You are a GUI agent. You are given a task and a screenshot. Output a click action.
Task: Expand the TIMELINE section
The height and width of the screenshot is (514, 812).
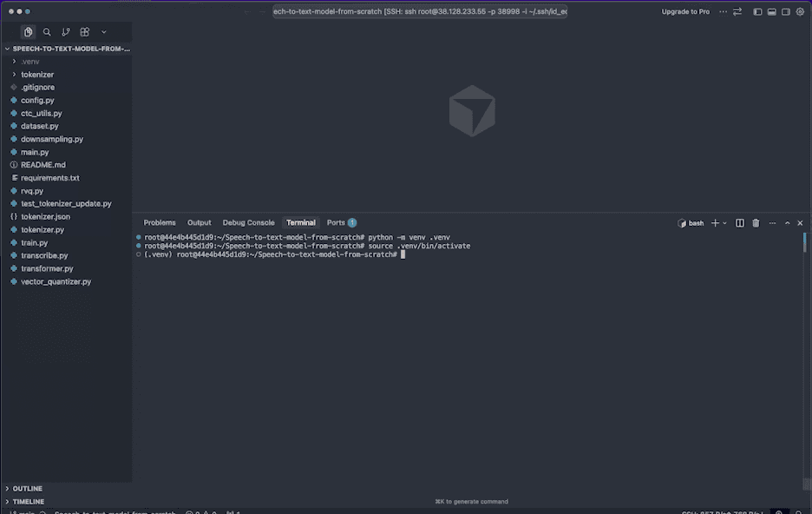[x=27, y=501]
